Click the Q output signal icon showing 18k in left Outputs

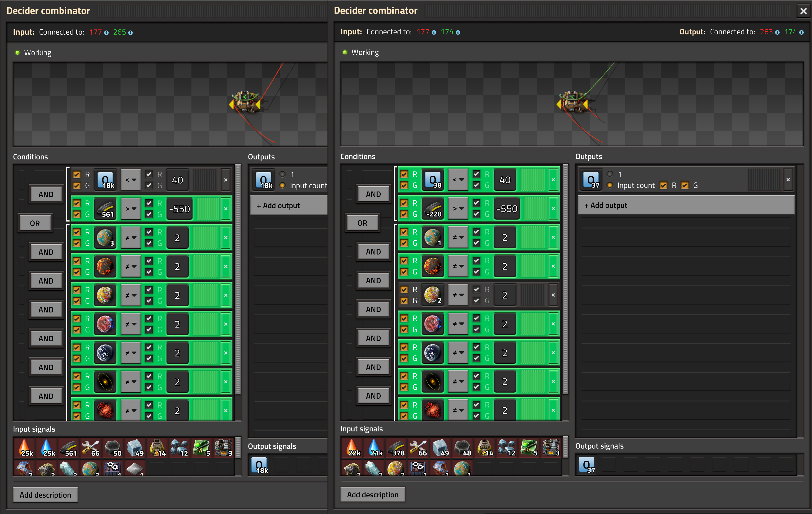(264, 180)
